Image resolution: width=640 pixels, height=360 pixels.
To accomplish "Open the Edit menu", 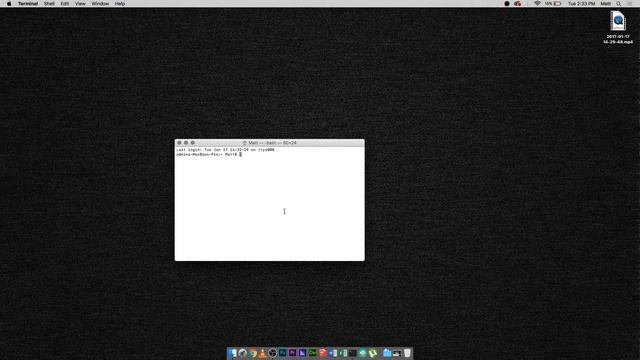I will click(x=64, y=4).
